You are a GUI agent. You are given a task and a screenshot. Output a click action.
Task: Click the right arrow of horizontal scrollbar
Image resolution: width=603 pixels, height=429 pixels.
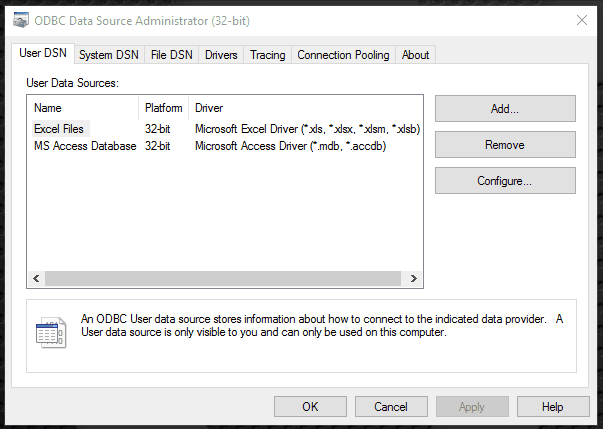[414, 278]
